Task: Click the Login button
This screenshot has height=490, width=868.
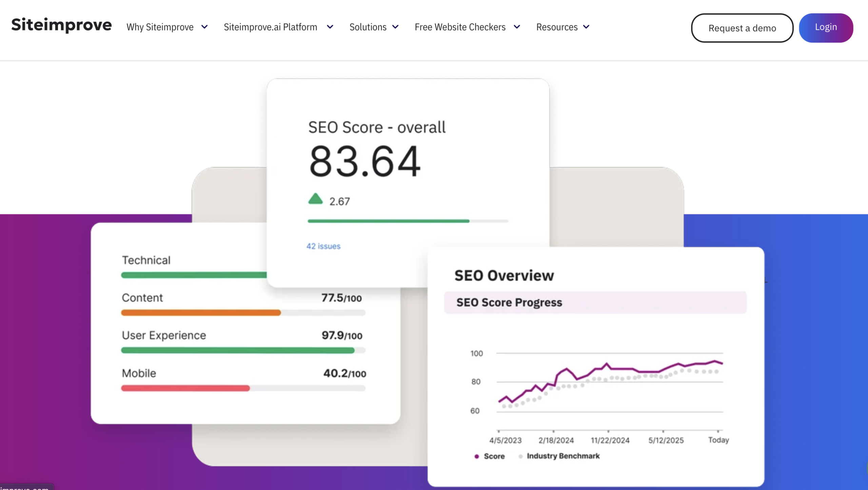Action: pyautogui.click(x=826, y=28)
